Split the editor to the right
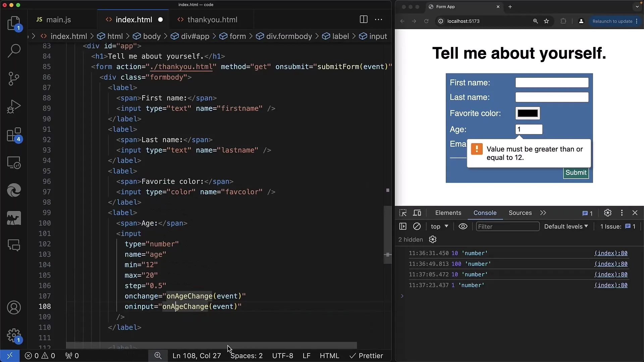This screenshot has width=644, height=362. pyautogui.click(x=363, y=19)
